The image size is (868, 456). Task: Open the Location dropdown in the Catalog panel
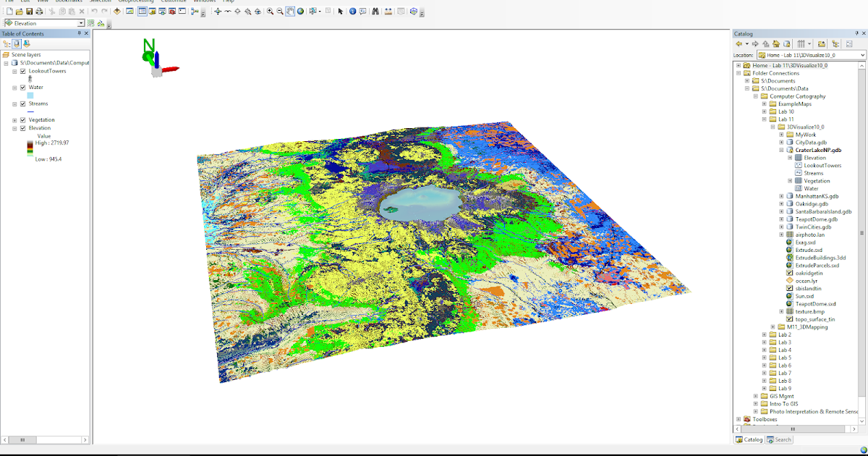(x=861, y=54)
